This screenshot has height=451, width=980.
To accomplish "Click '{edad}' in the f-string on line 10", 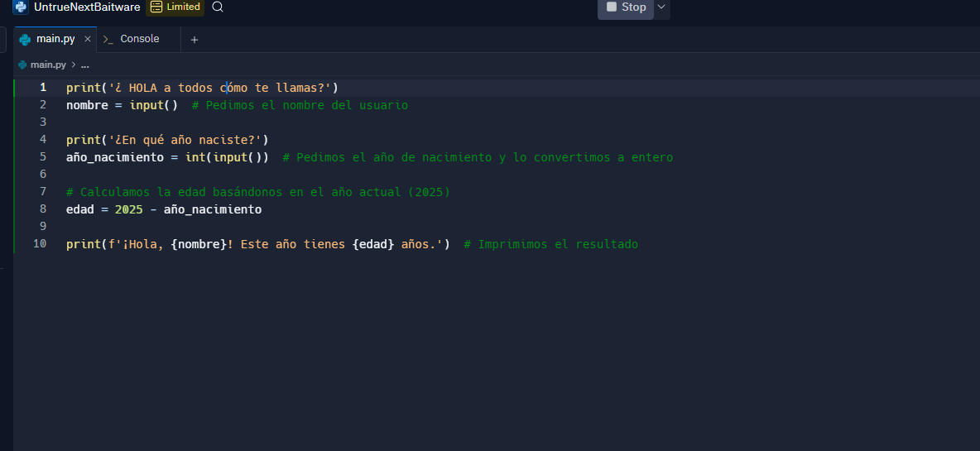I will tap(373, 244).
